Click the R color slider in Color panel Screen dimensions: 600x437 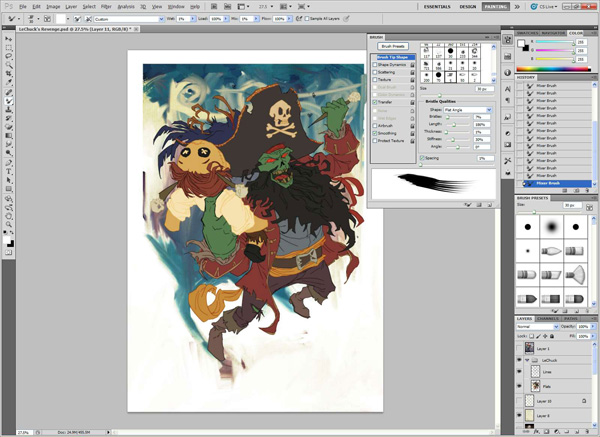click(x=555, y=42)
